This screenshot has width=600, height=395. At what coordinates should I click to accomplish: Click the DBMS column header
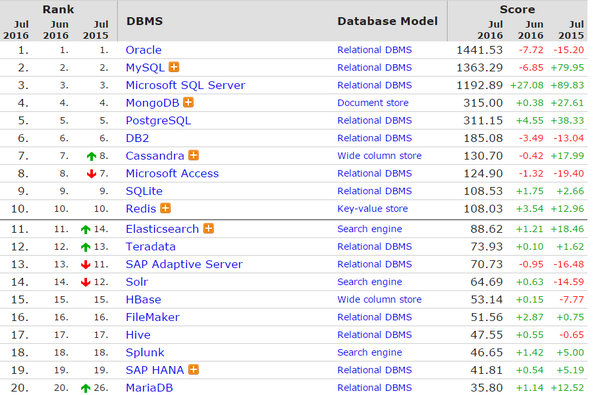click(x=144, y=21)
